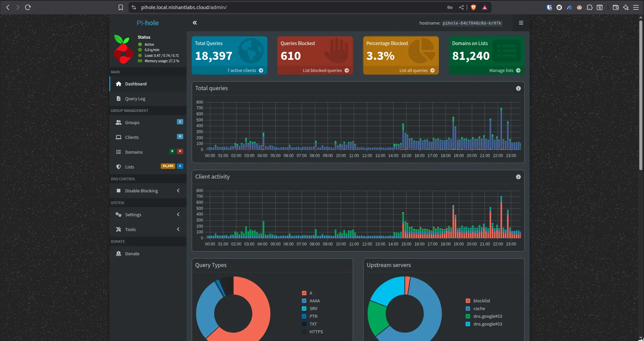Bookmark this page using bookmark icon
644x341 pixels.
pos(121,7)
